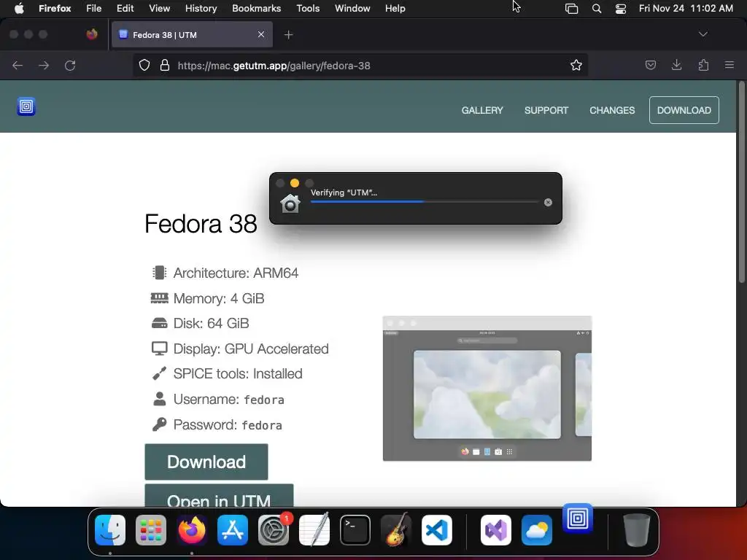Click the 'Username: fedora' text
The image size is (747, 560).
tap(228, 399)
